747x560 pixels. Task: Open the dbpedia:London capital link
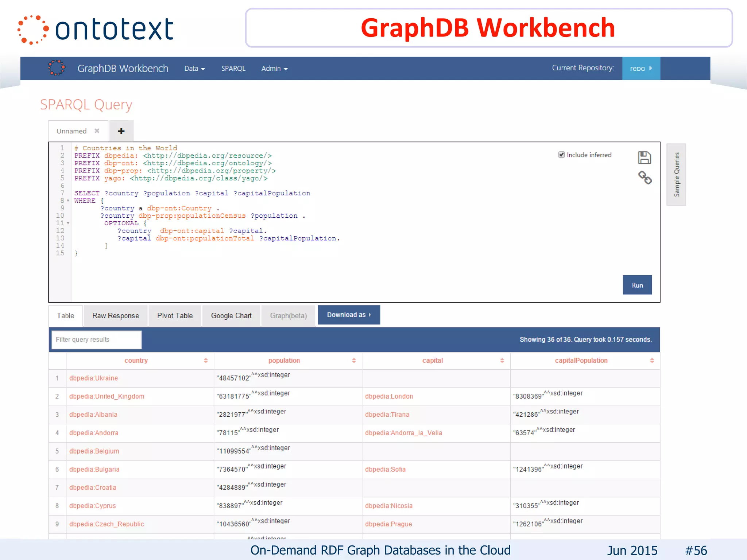coord(389,396)
